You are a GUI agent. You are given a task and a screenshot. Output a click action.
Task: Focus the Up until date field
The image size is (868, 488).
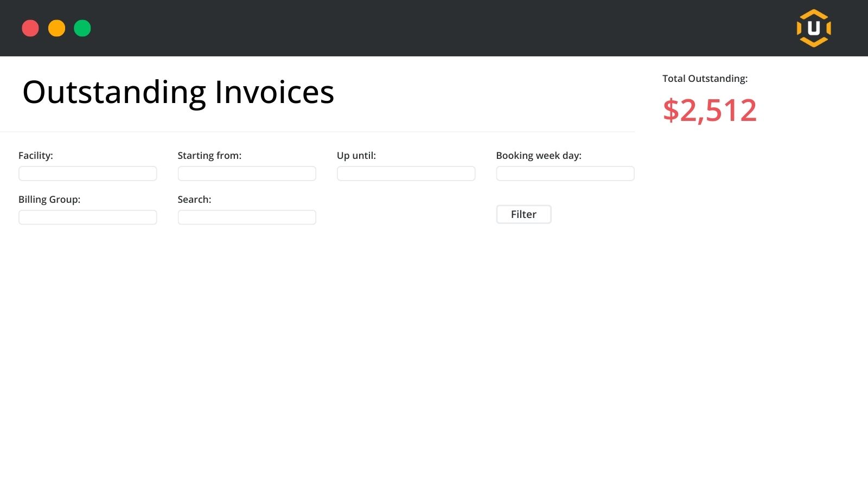tap(406, 174)
